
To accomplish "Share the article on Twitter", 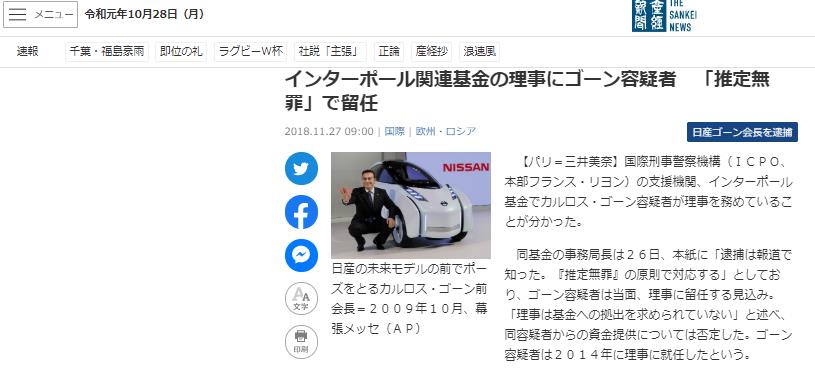I will point(301,169).
